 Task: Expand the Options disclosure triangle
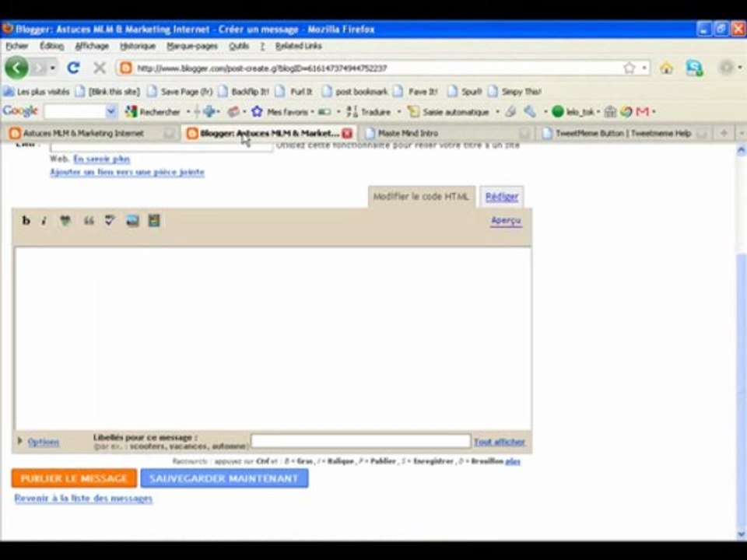20,441
